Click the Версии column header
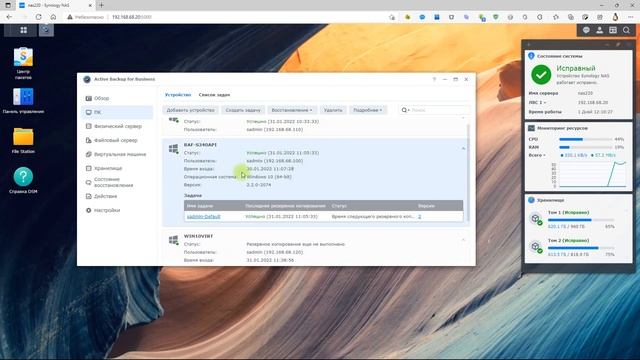The width and height of the screenshot is (640, 360). click(x=427, y=206)
